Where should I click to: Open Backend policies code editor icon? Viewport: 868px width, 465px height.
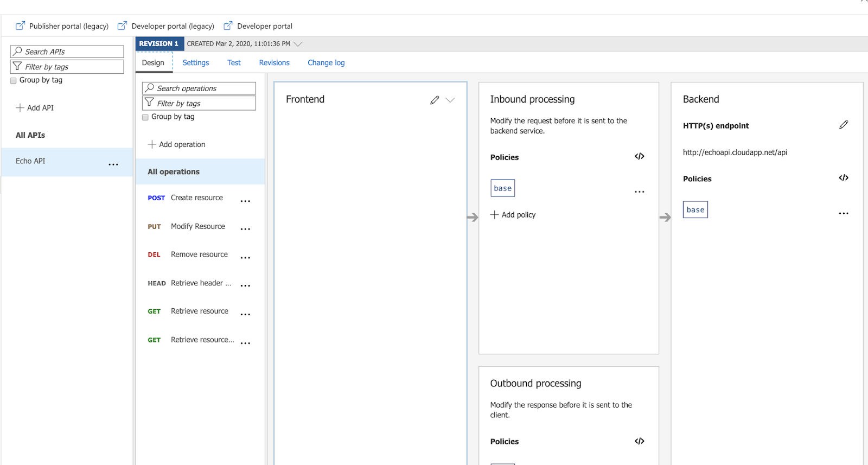click(844, 178)
